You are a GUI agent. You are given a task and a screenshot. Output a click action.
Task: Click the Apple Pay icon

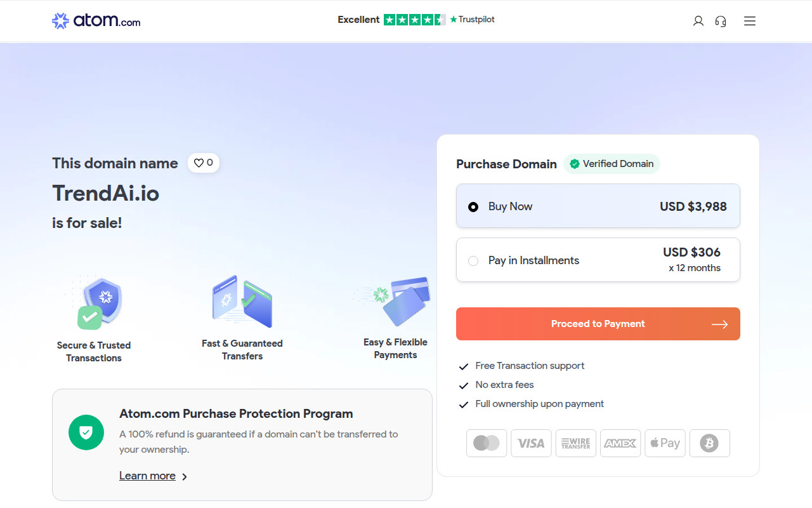coord(665,443)
